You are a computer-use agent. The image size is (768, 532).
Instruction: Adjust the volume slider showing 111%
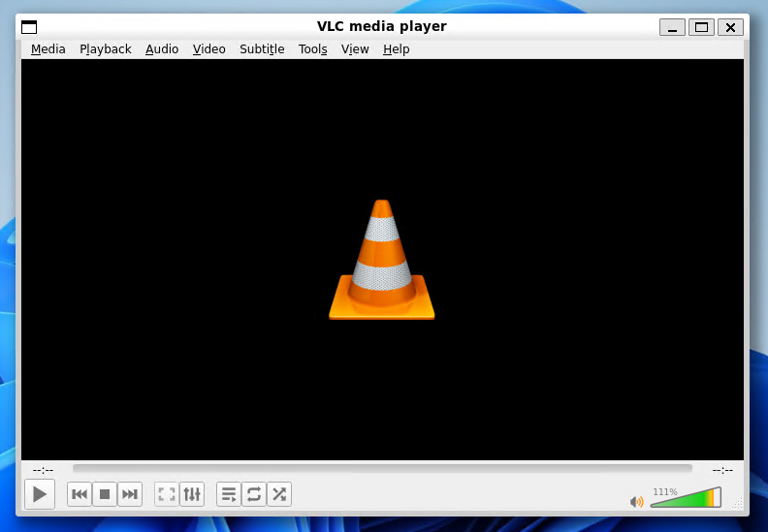[686, 497]
